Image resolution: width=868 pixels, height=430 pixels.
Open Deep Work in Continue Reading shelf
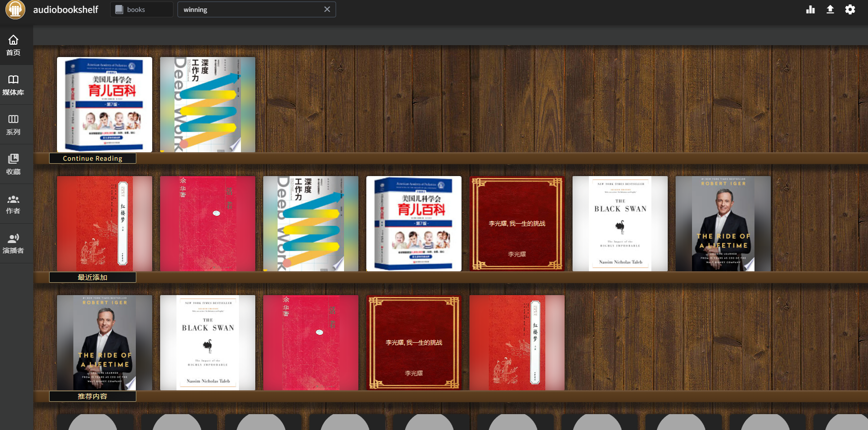click(208, 105)
